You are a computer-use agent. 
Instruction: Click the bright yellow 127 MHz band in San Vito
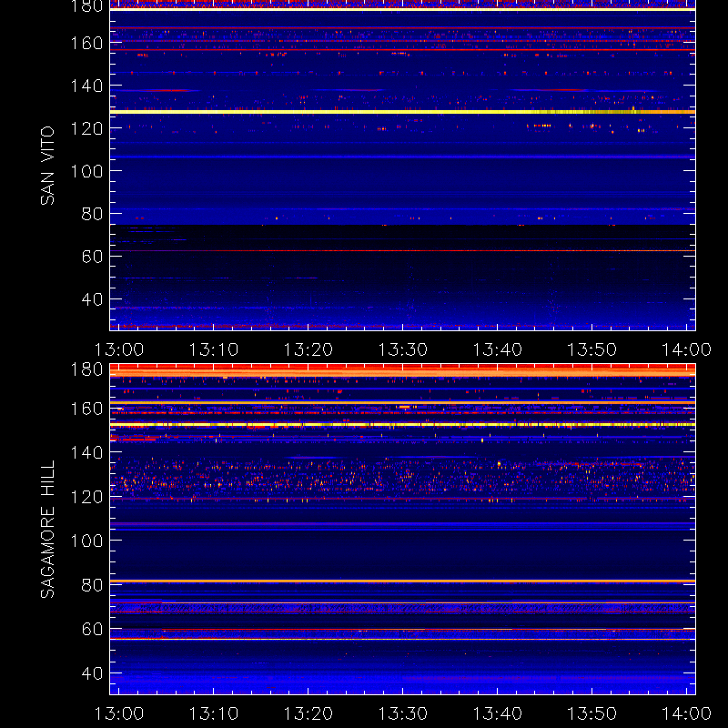click(402, 112)
